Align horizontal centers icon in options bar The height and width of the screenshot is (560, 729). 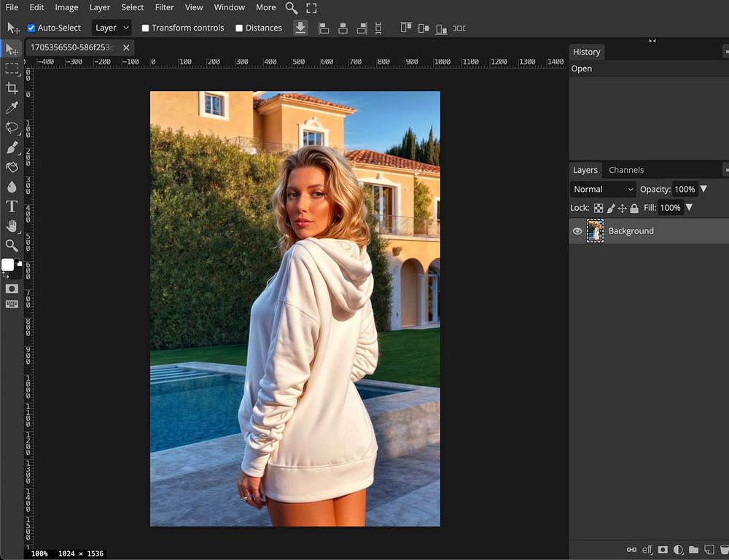(343, 28)
